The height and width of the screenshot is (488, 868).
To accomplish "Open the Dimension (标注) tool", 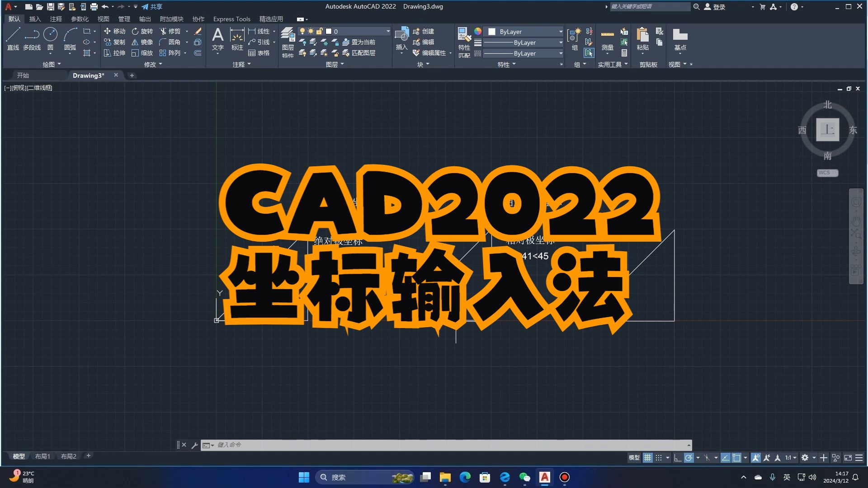I will pyautogui.click(x=237, y=39).
